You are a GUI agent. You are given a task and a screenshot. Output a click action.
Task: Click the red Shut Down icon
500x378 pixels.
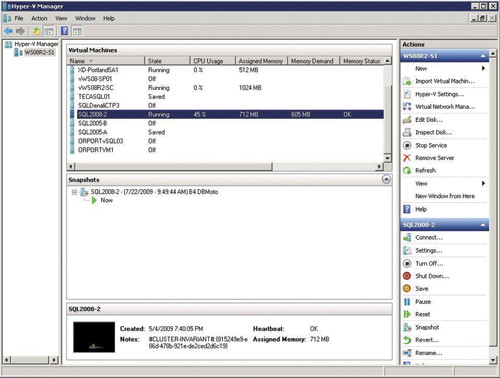(x=407, y=276)
